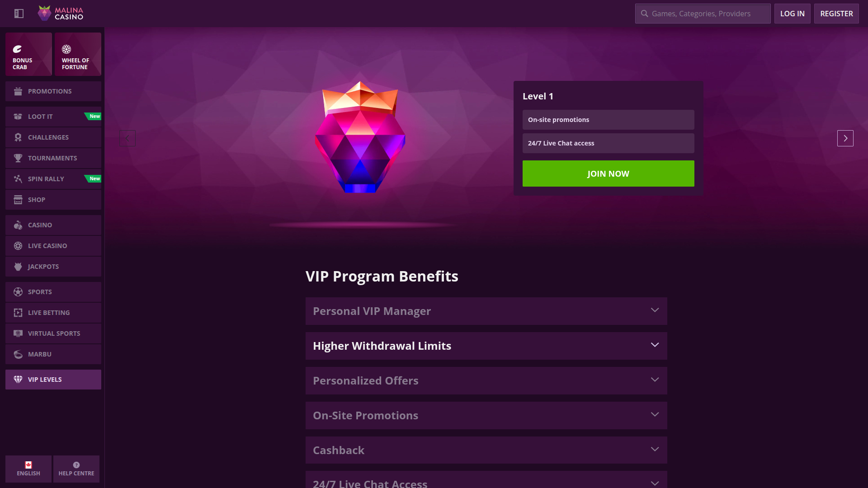Open the Register page
868x488 pixels.
tap(836, 14)
